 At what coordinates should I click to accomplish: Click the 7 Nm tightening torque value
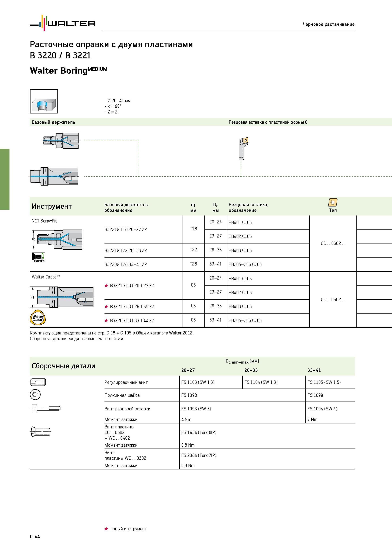pyautogui.click(x=313, y=419)
